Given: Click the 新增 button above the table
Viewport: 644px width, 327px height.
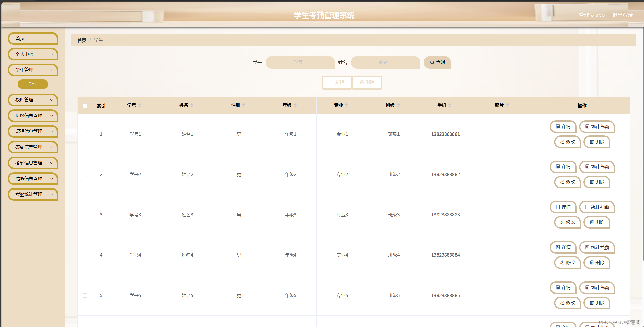Looking at the screenshot, I should click(x=337, y=82).
